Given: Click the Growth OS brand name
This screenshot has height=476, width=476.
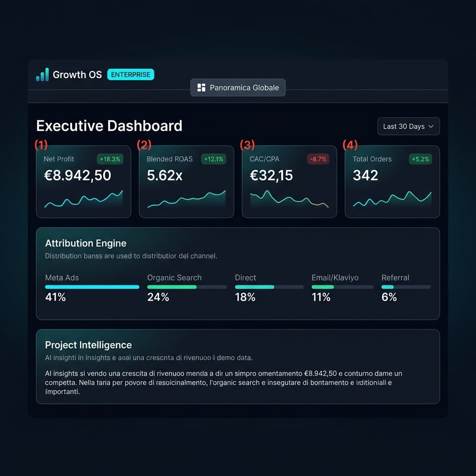Looking at the screenshot, I should [x=77, y=75].
